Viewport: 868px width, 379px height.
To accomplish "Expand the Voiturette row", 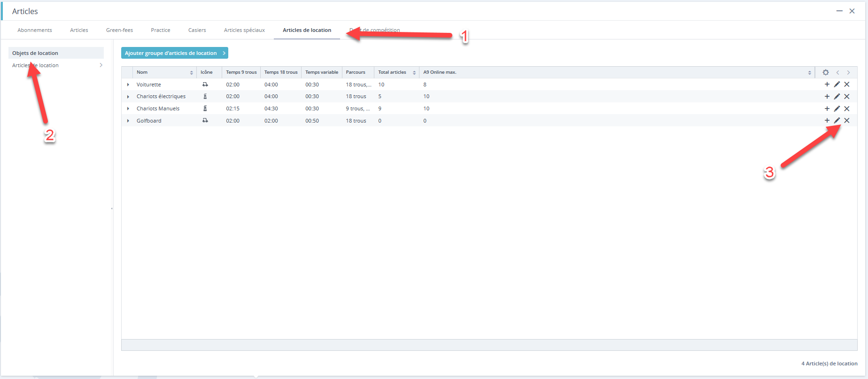I will pos(128,85).
